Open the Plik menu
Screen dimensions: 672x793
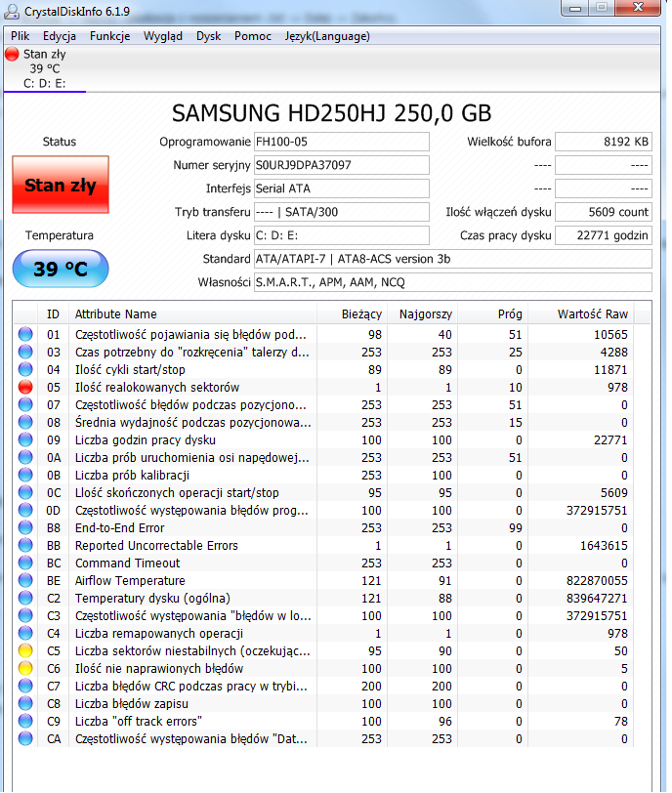coord(20,36)
